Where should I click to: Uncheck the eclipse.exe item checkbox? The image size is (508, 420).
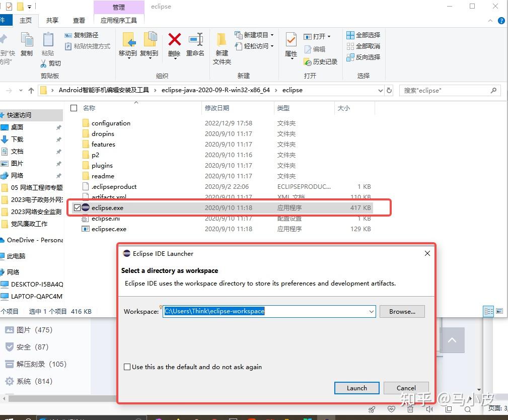[77, 207]
